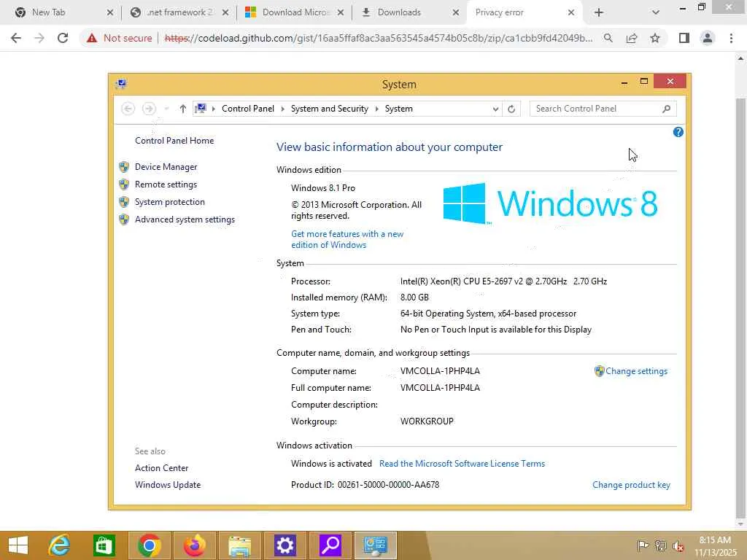Open Action Center
The image size is (747, 560).
click(x=161, y=468)
